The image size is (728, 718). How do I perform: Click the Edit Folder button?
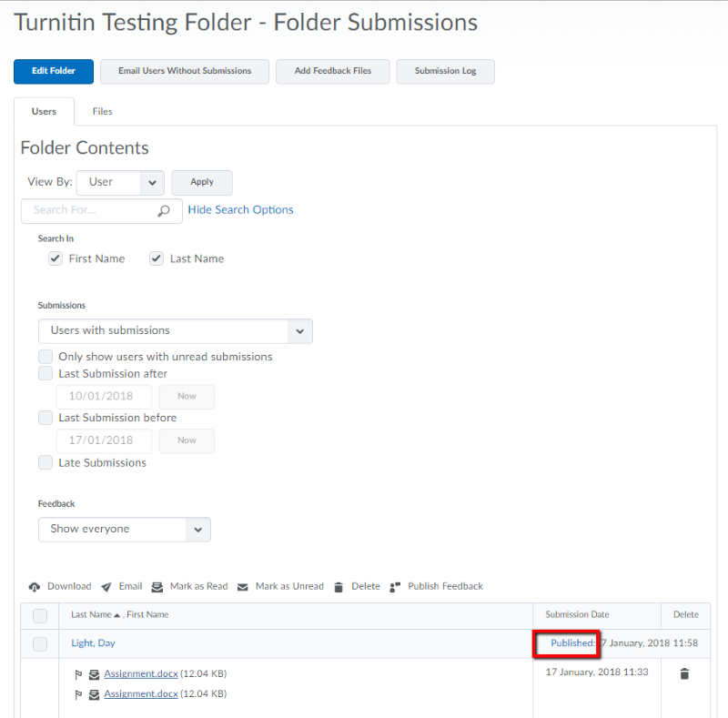click(54, 72)
